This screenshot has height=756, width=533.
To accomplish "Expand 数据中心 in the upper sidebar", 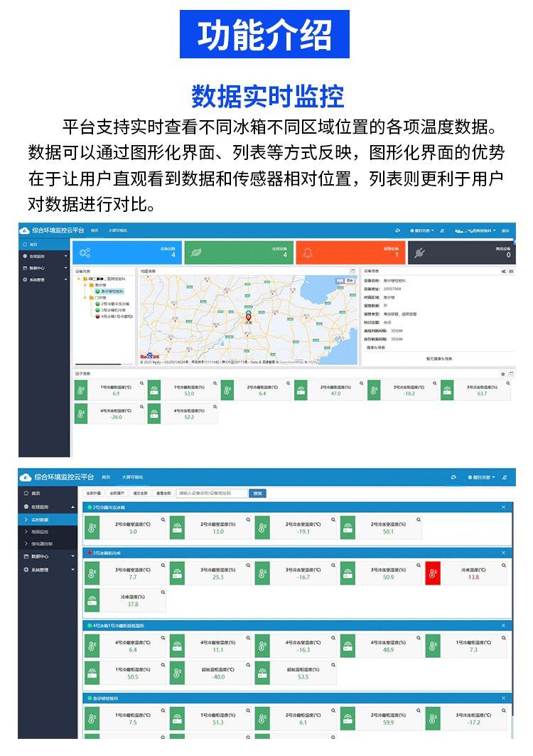I will coord(44,268).
